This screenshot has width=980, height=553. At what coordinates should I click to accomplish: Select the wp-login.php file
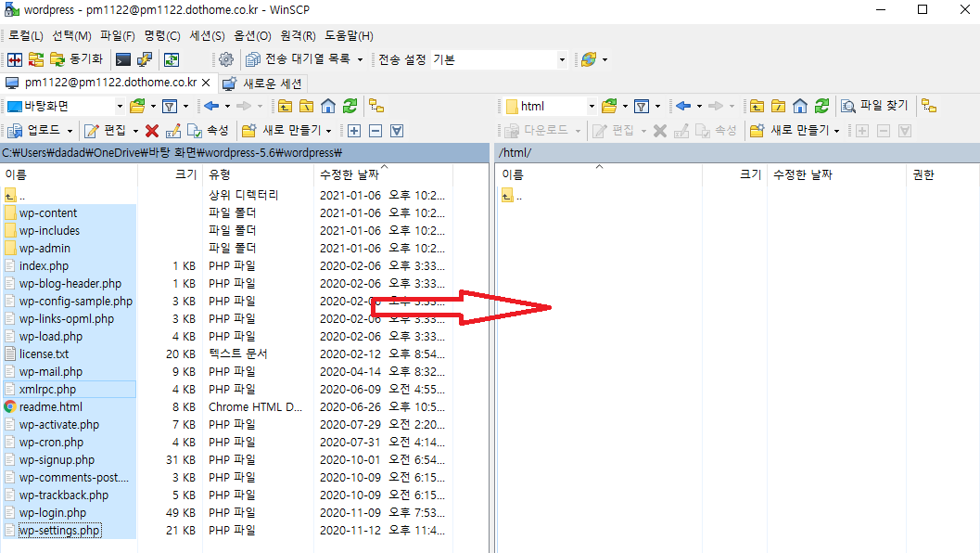(x=53, y=513)
